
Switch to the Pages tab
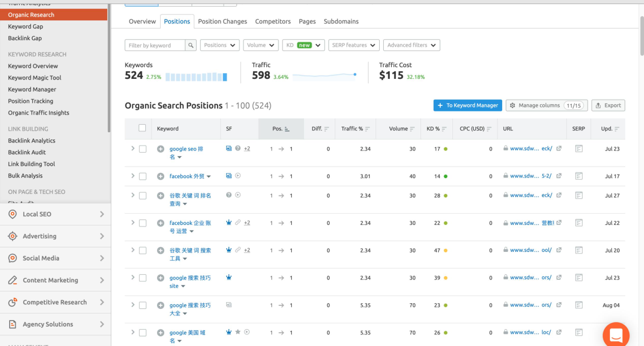pyautogui.click(x=307, y=22)
